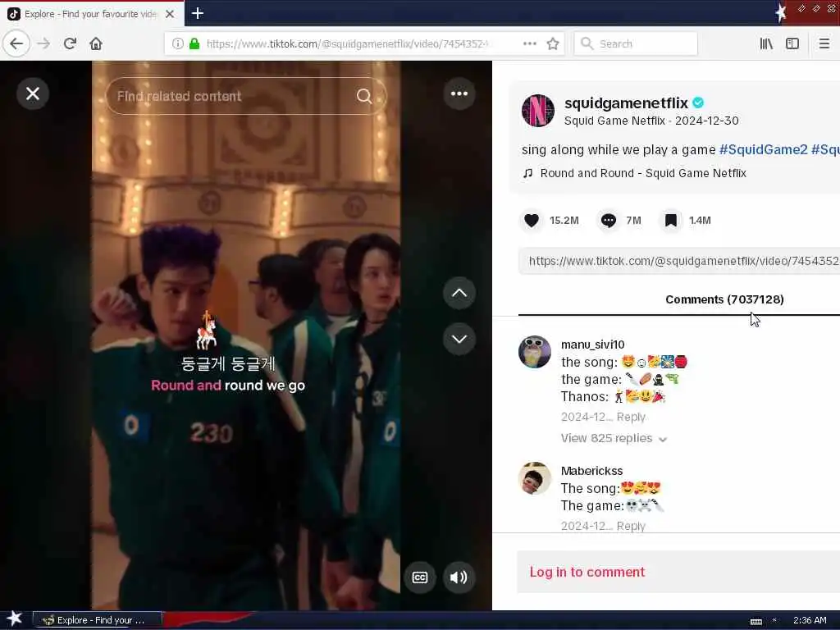Image resolution: width=840 pixels, height=630 pixels.
Task: Go to next video with down chevron
Action: 459,339
